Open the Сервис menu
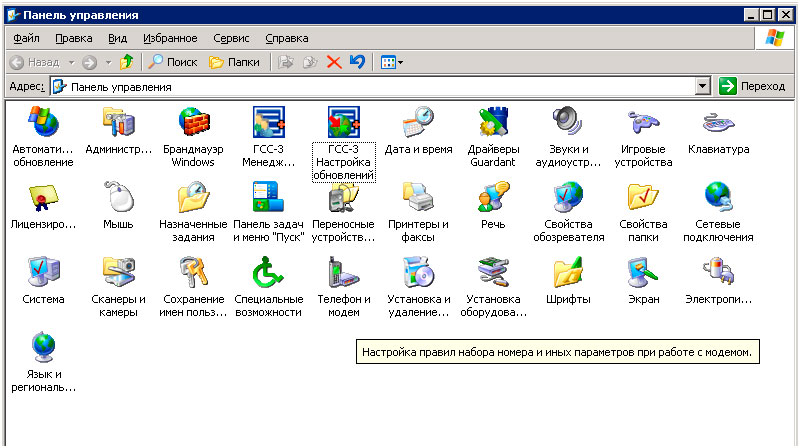The image size is (800, 448). [231, 38]
